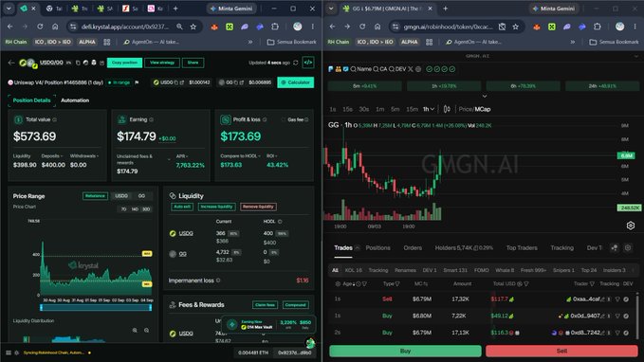Select Whale 8 trades filter
This screenshot has height=362, width=644.
click(505, 270)
